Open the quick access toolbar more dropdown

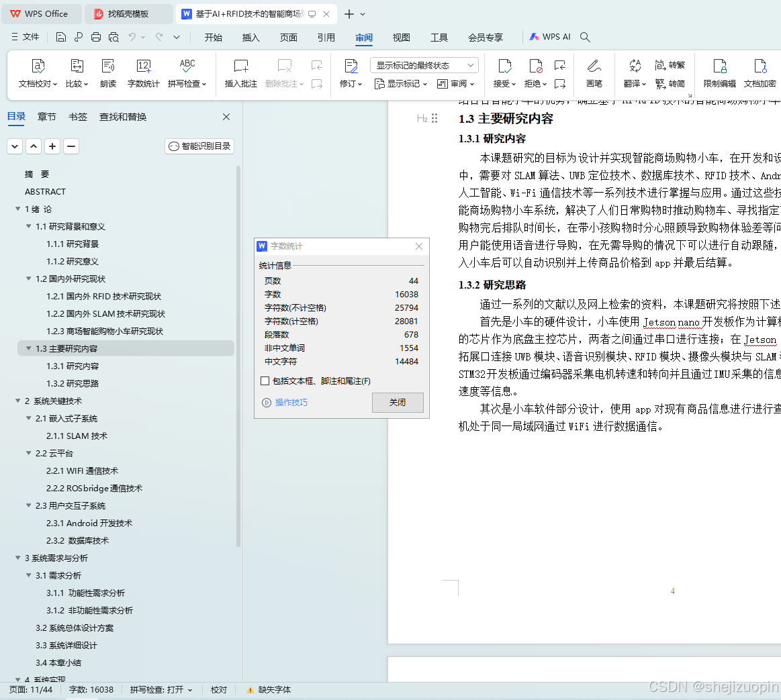click(177, 37)
